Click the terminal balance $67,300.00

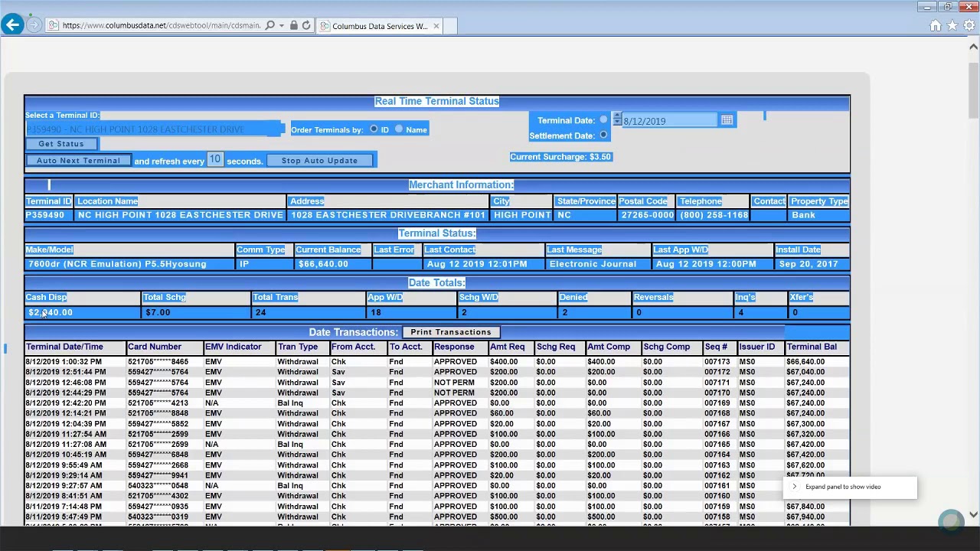805,424
